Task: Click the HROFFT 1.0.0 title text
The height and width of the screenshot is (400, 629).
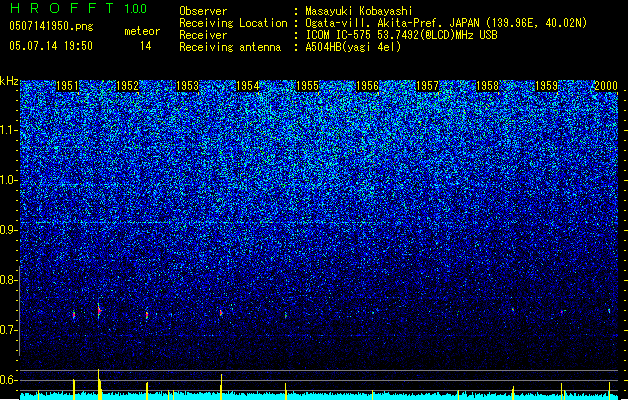Action: click(x=79, y=8)
